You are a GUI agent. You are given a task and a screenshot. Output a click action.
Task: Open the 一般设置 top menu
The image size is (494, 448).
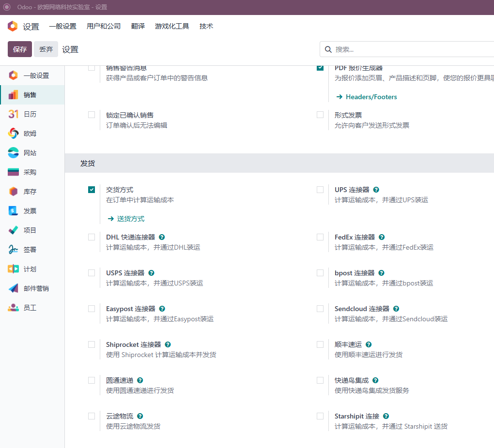pyautogui.click(x=62, y=26)
